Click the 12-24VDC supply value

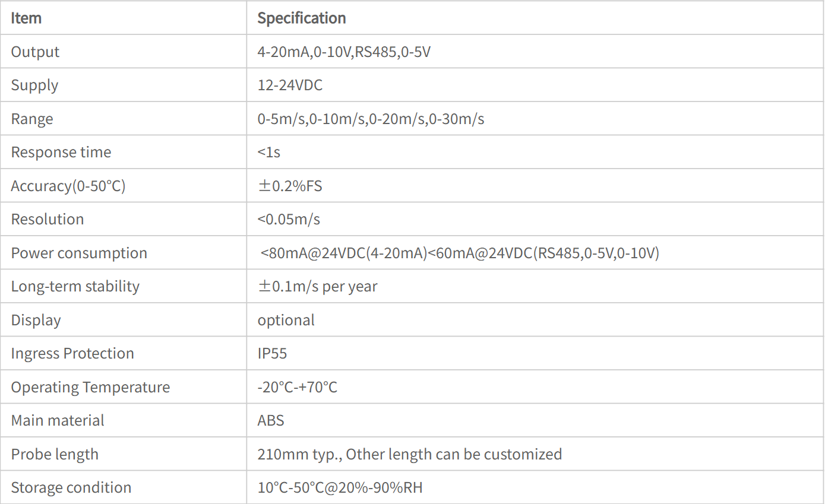[290, 85]
